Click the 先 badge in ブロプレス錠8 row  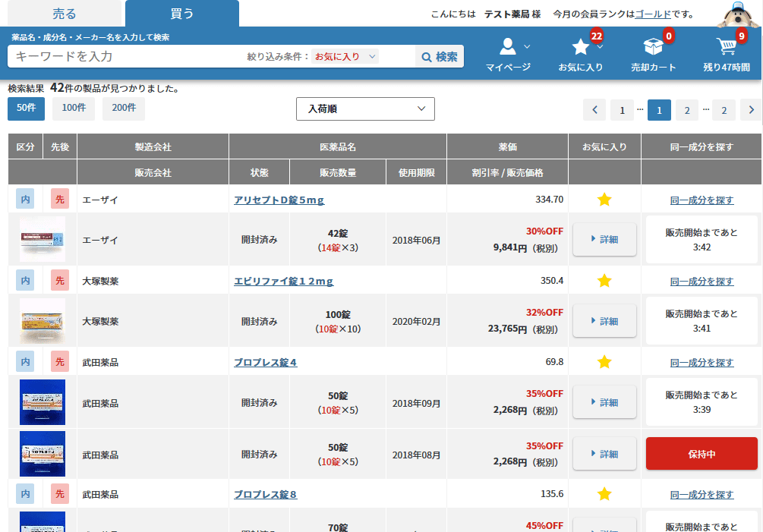[60, 493]
